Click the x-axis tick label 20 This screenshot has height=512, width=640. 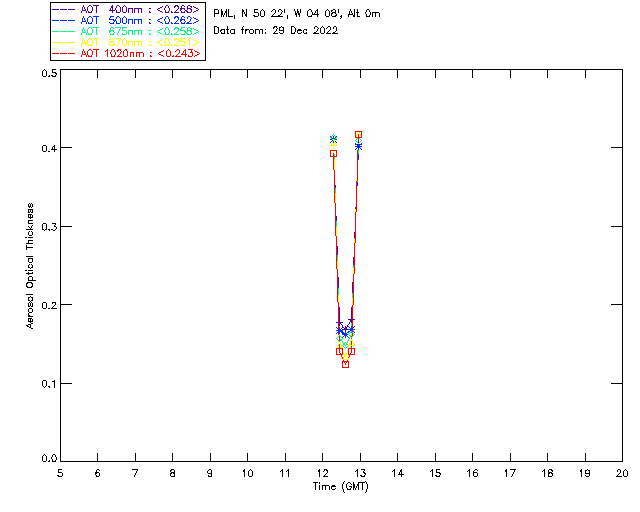(622, 473)
